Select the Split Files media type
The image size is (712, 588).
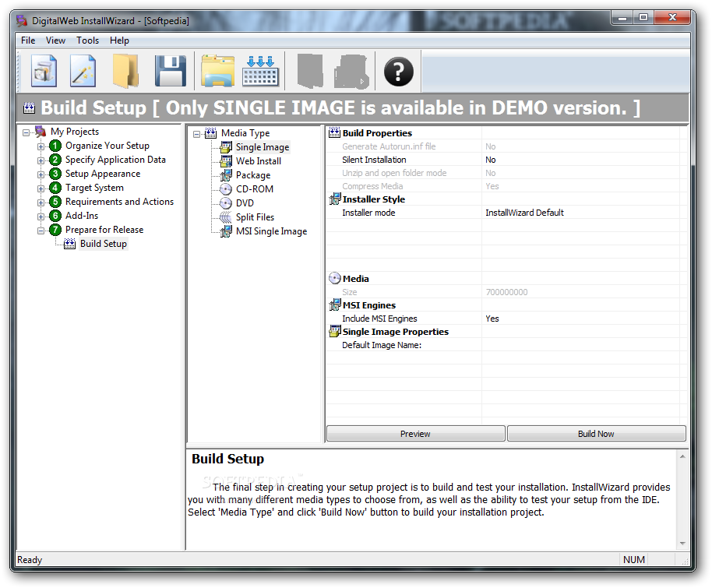tap(255, 217)
